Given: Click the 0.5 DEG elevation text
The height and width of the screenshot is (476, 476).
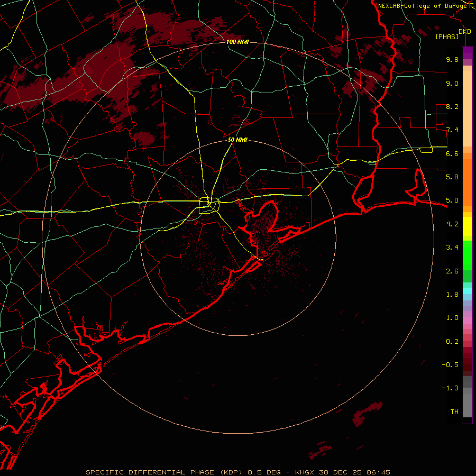Looking at the screenshot, I should 265,472.
